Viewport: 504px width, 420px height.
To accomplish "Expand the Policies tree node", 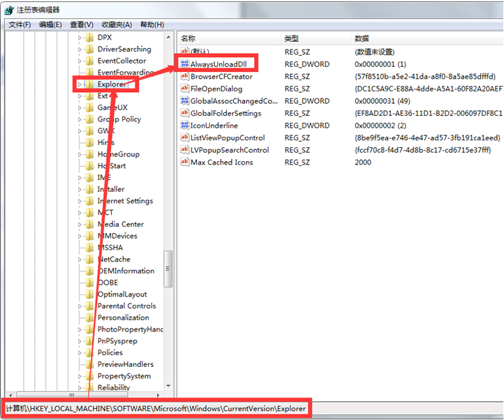I will tap(80, 352).
